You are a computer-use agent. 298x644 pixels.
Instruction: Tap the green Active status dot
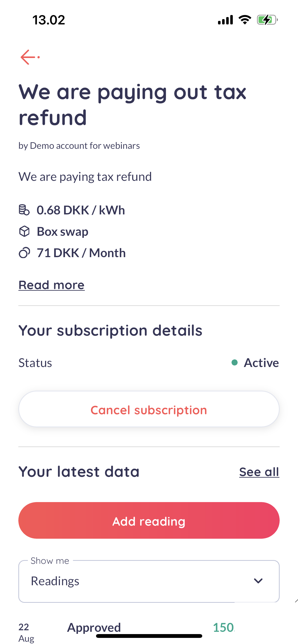coord(235,362)
